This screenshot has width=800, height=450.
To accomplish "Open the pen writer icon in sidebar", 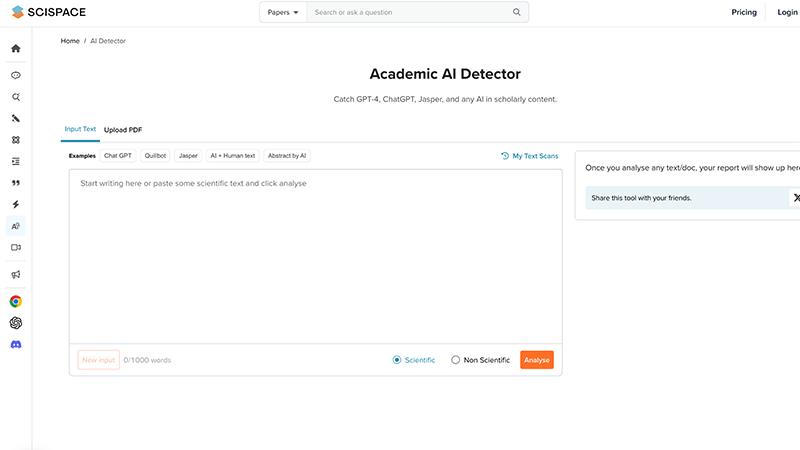I will (x=16, y=118).
